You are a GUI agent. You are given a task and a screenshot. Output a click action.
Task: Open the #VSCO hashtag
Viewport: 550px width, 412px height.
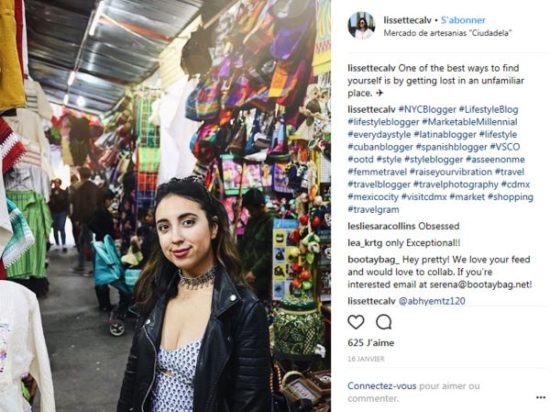505,147
